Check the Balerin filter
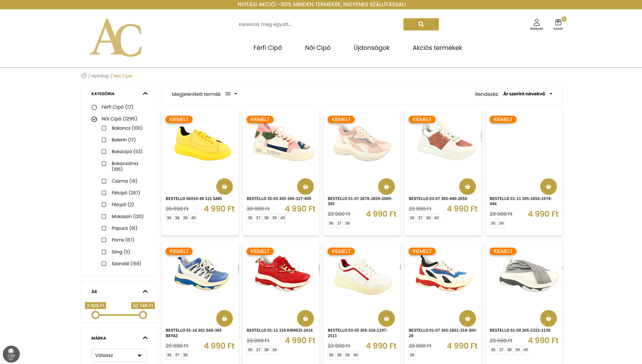The image size is (642, 364). tap(104, 140)
